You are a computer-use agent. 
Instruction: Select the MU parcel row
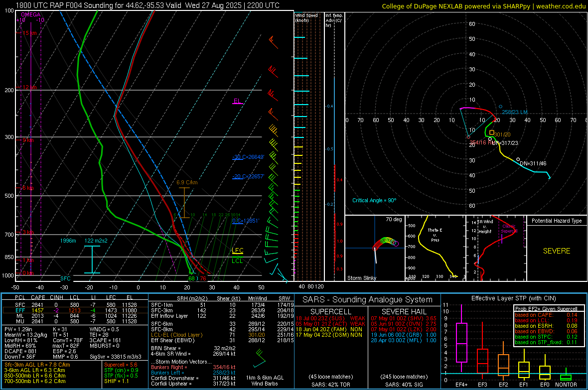point(75,321)
